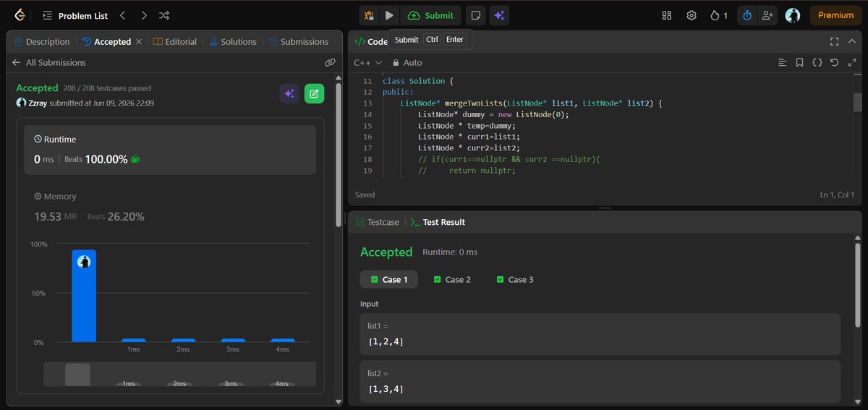Open the Solutions tab
Viewport: 868px width, 410px height.
point(233,42)
